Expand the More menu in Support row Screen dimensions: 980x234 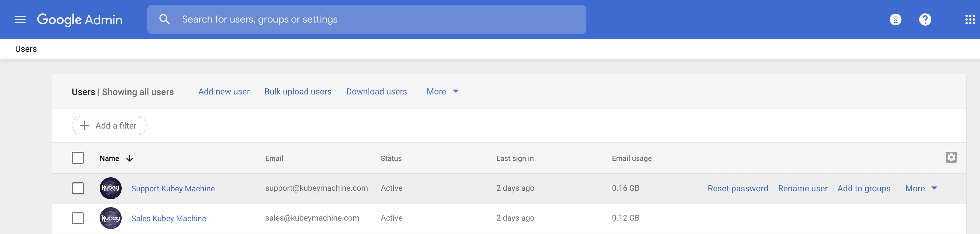pyautogui.click(x=921, y=188)
